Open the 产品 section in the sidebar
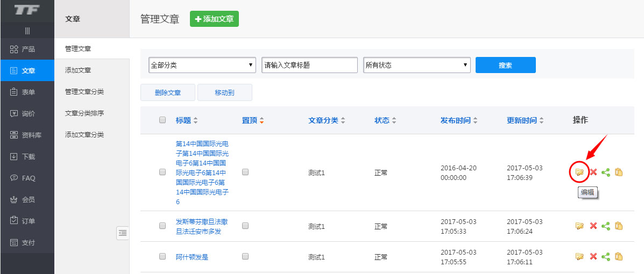The height and width of the screenshot is (274, 644). (x=27, y=49)
